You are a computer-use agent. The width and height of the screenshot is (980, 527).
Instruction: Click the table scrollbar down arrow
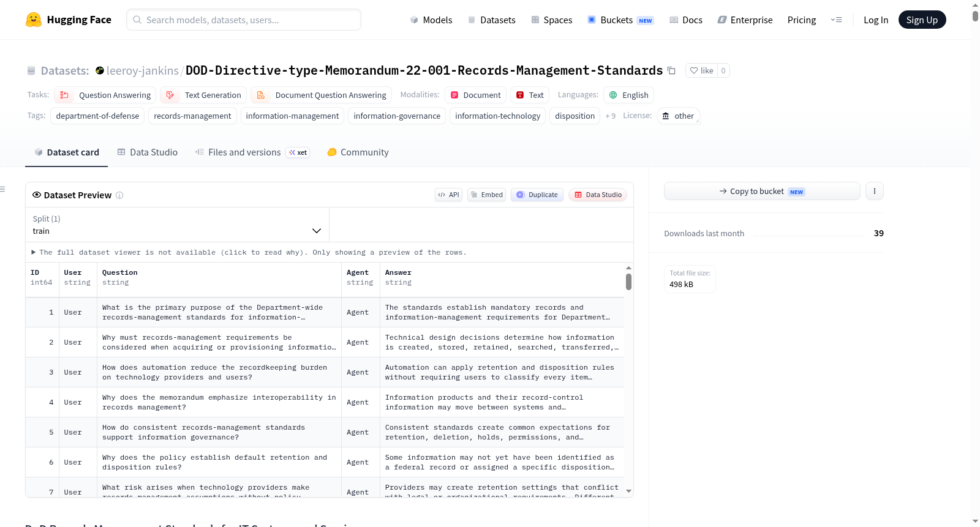click(628, 491)
